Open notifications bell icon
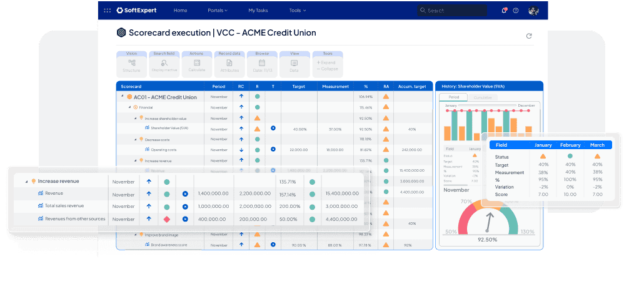The image size is (644, 289). pos(504,10)
